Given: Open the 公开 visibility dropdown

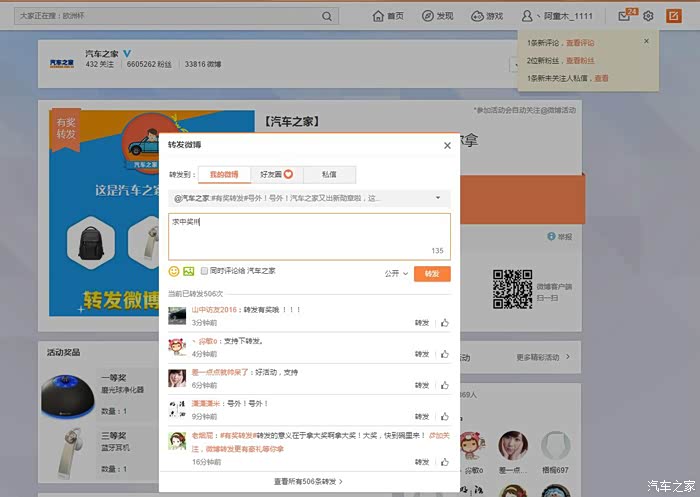Looking at the screenshot, I should [397, 273].
